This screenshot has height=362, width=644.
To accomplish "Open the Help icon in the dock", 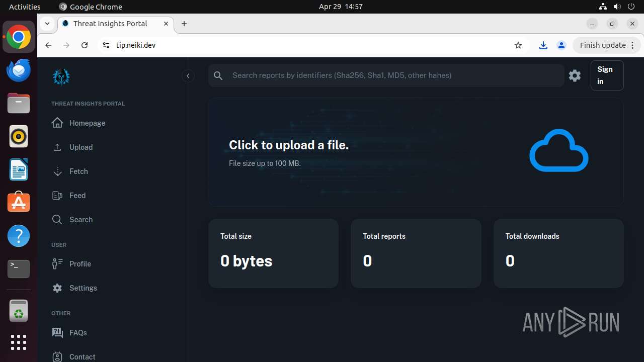I will point(19,236).
